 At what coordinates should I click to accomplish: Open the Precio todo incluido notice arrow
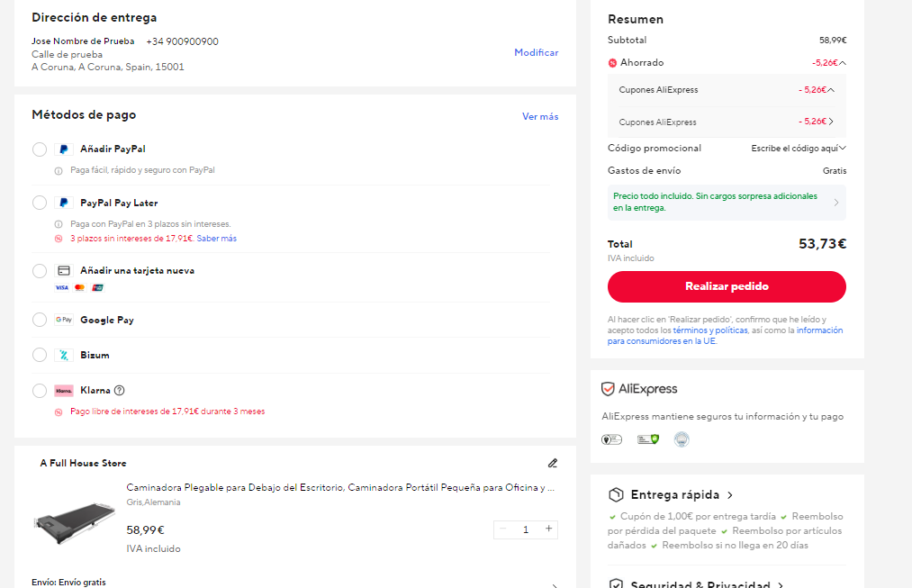[x=836, y=203]
